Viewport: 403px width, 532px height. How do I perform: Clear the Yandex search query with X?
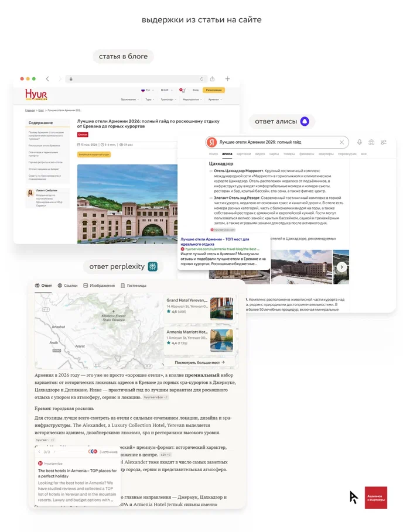click(341, 142)
